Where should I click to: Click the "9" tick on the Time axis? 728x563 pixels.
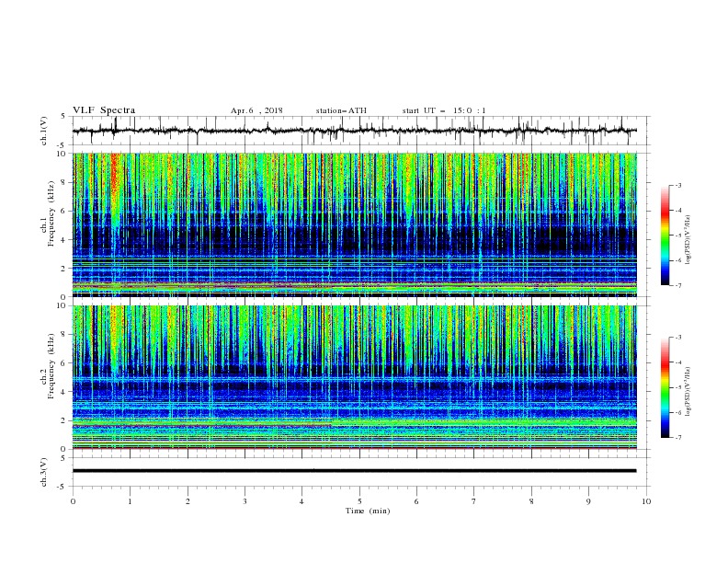coord(588,501)
